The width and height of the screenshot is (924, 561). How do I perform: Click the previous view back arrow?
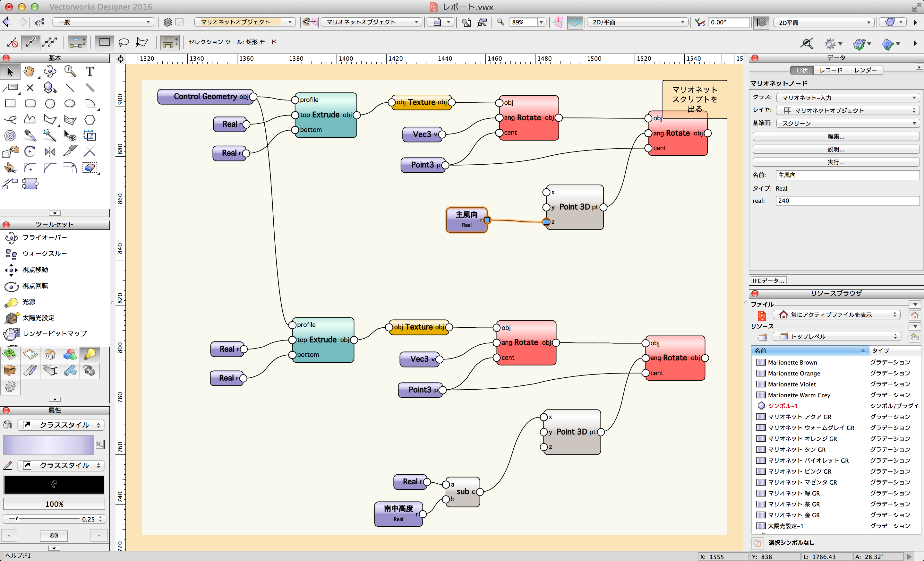coord(7,22)
